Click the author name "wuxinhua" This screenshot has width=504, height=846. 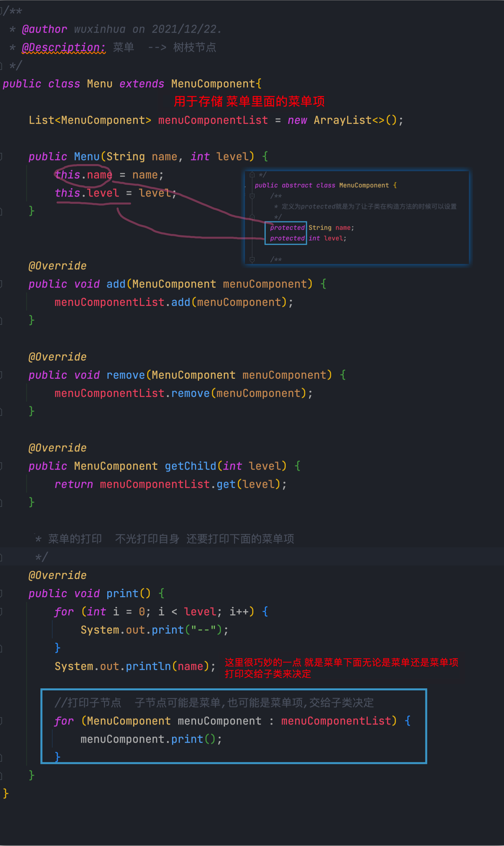tap(100, 29)
